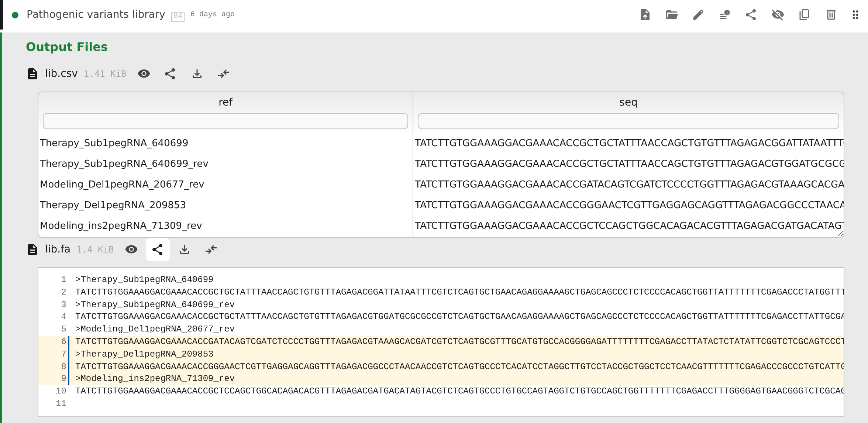Viewport: 868px width, 423px height.
Task: Click line number 10 in the viewer gutter
Action: 61,391
